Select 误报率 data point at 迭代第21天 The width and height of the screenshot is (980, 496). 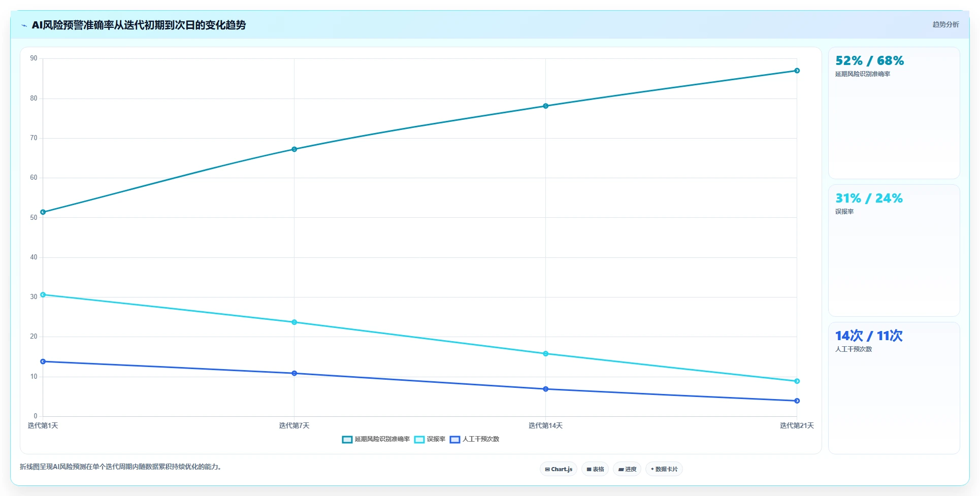[x=797, y=381]
